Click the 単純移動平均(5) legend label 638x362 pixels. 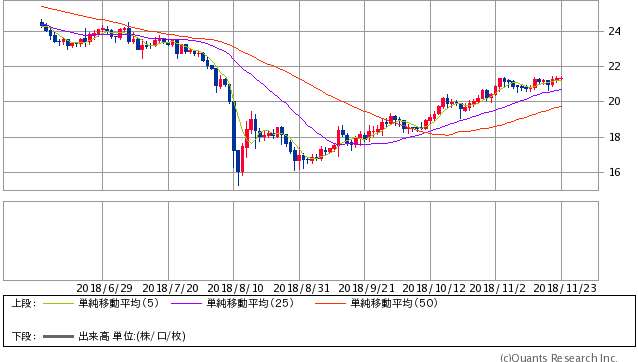(x=118, y=303)
